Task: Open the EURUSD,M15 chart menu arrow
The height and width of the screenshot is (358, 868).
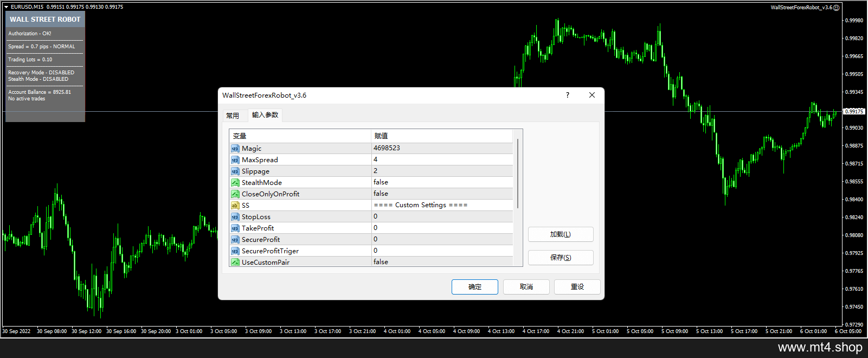Action: click(x=6, y=7)
